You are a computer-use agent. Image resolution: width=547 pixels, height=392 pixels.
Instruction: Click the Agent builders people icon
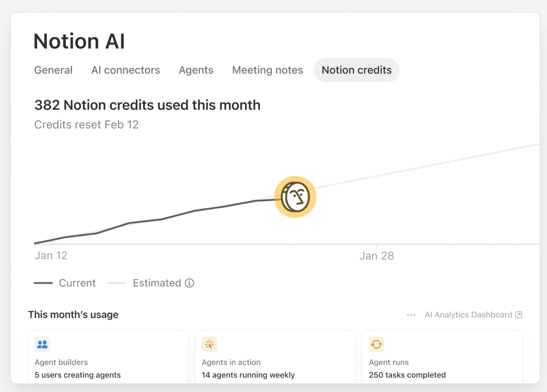[x=42, y=344]
